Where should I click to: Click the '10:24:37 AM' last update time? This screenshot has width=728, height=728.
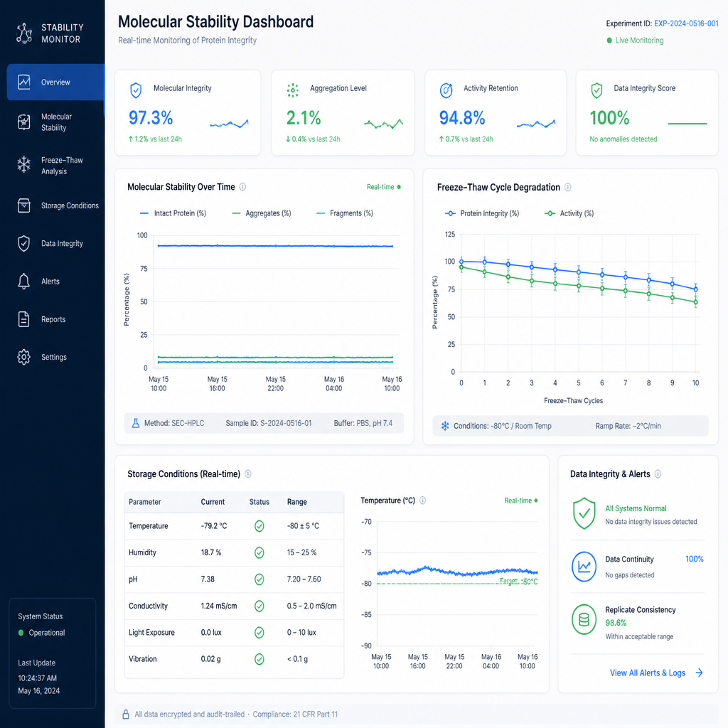point(37,678)
